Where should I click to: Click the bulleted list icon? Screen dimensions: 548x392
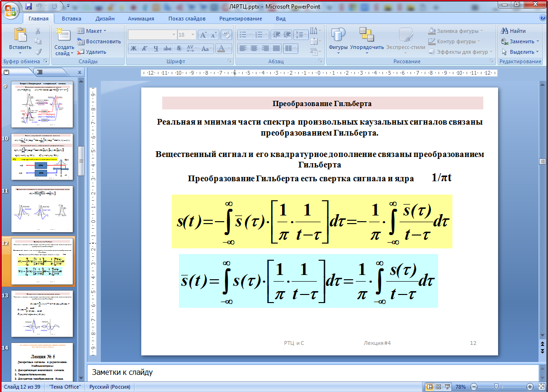pyautogui.click(x=243, y=35)
